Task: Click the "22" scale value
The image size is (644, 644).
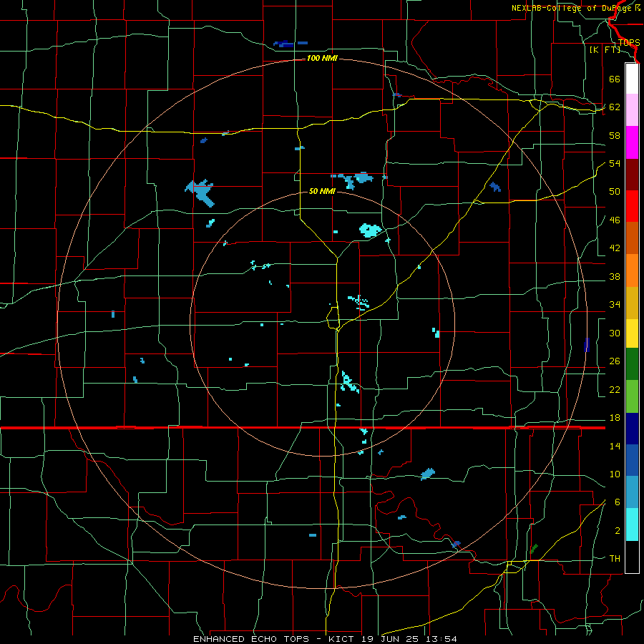Action: tap(615, 390)
